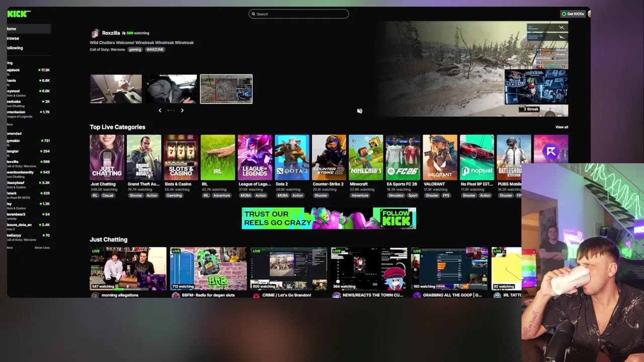The width and height of the screenshot is (644, 362).
Task: Open Rexzilla's avatar in featured stream
Action: 95,33
